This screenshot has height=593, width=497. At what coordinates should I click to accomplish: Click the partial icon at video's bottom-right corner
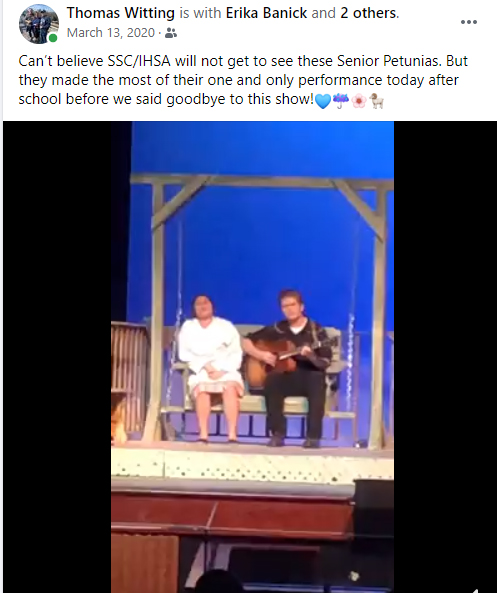pos(476,590)
